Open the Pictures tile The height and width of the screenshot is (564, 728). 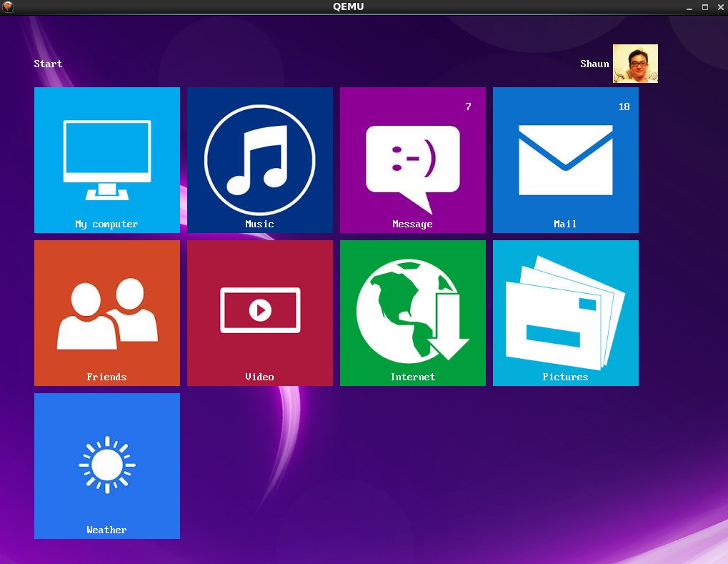click(566, 312)
